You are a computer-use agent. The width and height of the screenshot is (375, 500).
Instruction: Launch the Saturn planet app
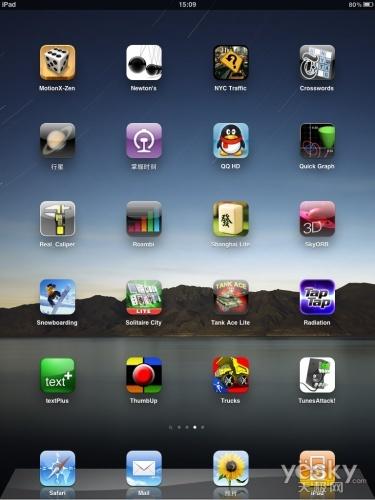tap(57, 141)
